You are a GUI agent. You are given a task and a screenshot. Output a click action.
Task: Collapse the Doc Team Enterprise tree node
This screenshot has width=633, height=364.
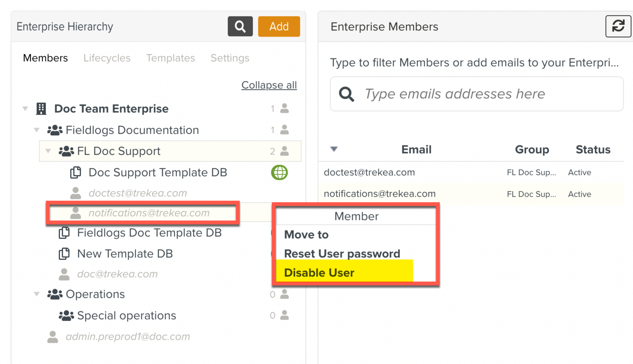(25, 109)
